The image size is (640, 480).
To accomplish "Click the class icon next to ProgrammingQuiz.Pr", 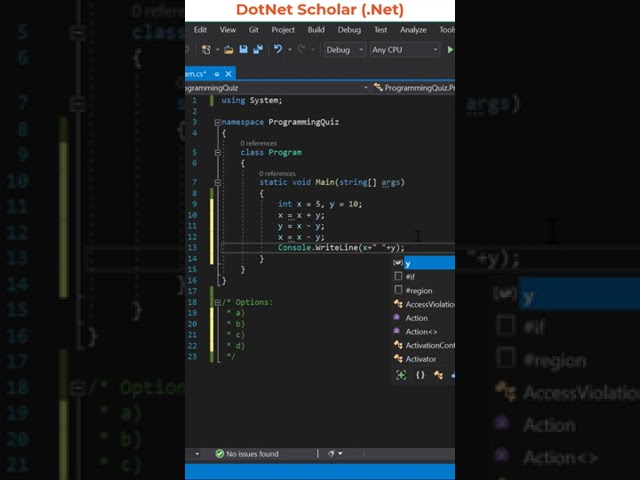I will (378, 87).
